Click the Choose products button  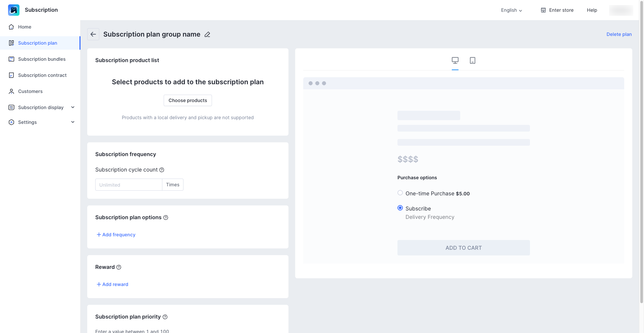coord(188,100)
